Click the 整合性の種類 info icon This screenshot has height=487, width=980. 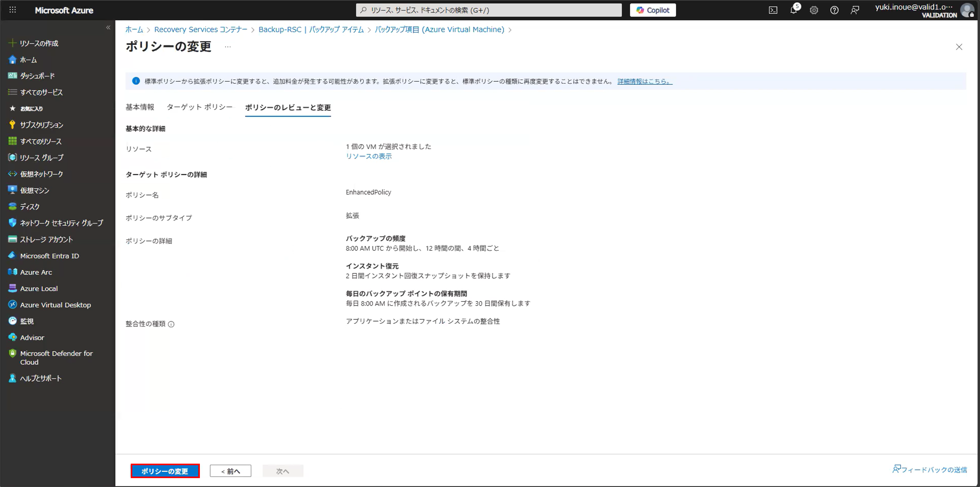pos(171,324)
